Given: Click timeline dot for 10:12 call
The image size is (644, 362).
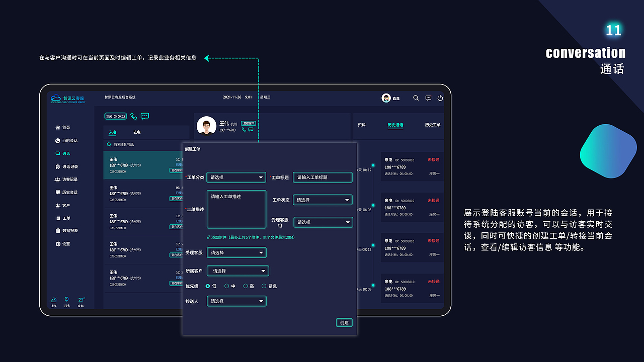Looking at the screenshot, I should (373, 165).
